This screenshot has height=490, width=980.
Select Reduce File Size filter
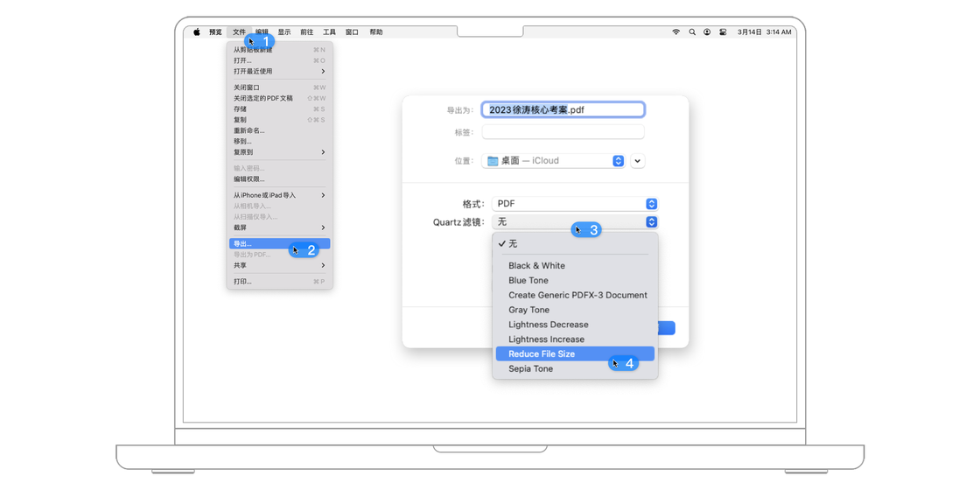point(542,354)
